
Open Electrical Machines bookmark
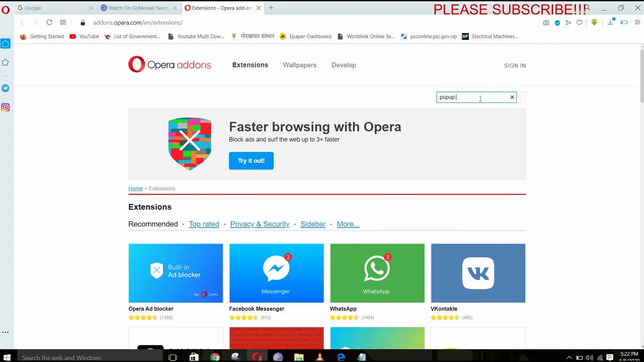pyautogui.click(x=490, y=36)
